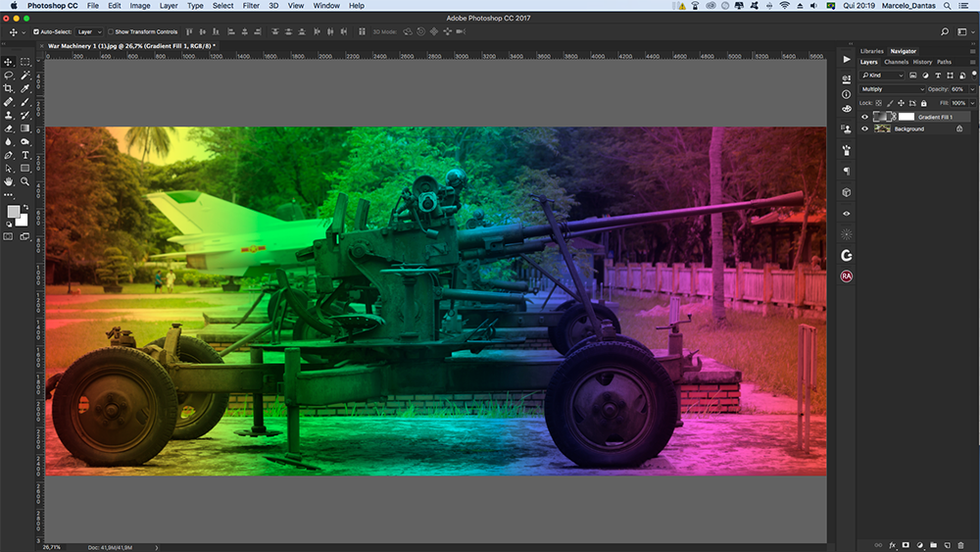Open the Multiply blend mode dropdown
Viewport: 980px width, 552px height.
coord(893,89)
